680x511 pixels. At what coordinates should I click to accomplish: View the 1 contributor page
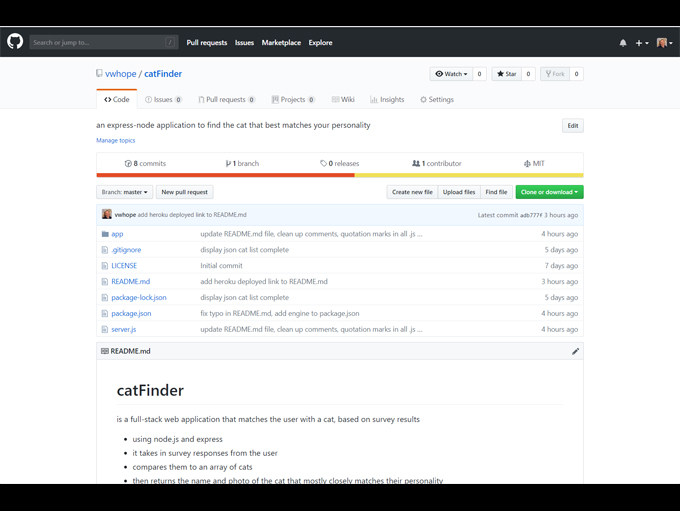tap(437, 164)
